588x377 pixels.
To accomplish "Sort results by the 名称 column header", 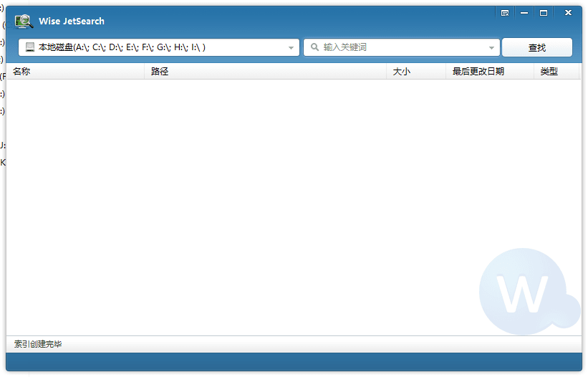I will pyautogui.click(x=76, y=71).
